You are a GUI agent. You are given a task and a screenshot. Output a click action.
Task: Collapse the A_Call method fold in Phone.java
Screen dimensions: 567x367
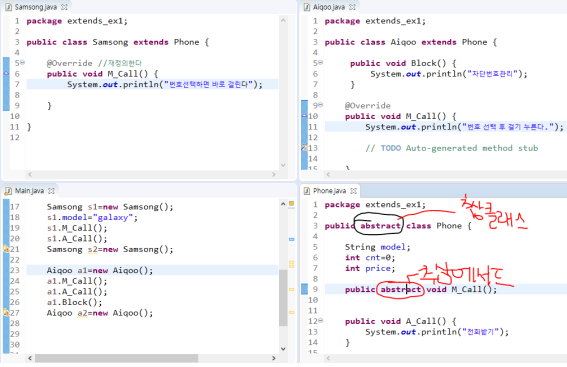point(321,320)
